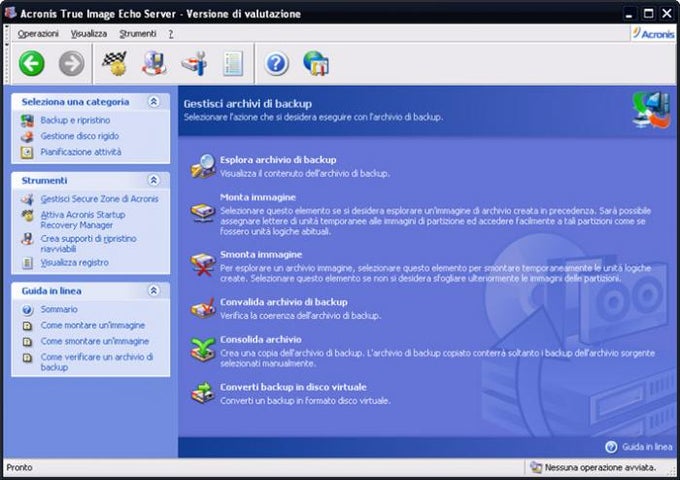Image resolution: width=680 pixels, height=480 pixels.
Task: Open the log list toolbar icon
Action: coord(233,64)
